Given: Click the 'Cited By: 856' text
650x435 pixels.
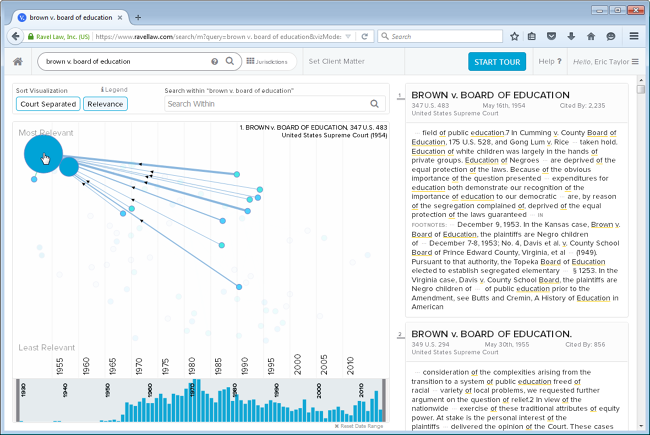Looking at the screenshot, I should pos(585,344).
